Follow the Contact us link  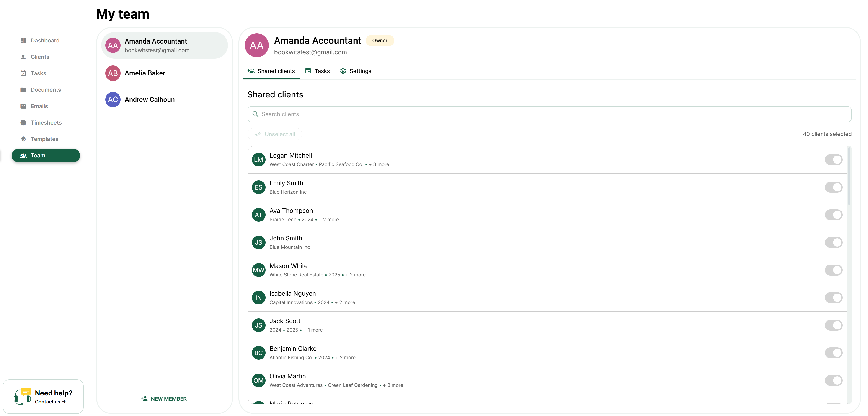(50, 402)
